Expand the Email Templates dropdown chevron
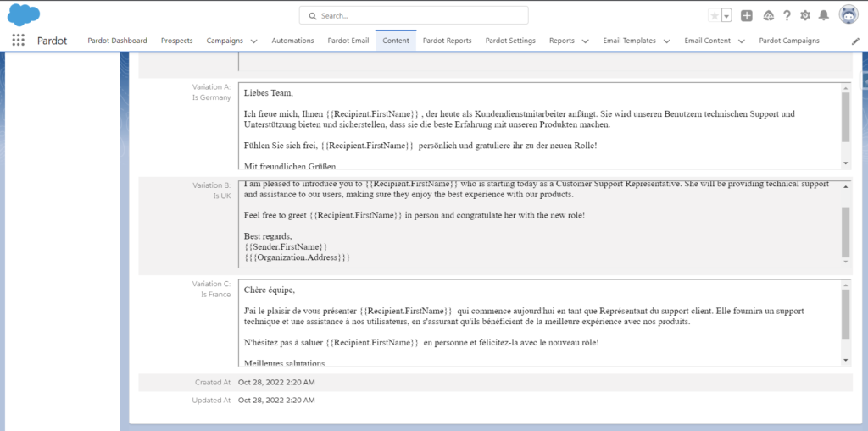This screenshot has height=431, width=868. tap(666, 41)
